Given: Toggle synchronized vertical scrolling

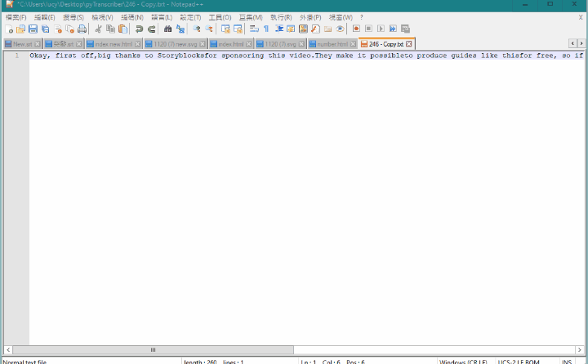Looking at the screenshot, I should pyautogui.click(x=225, y=29).
